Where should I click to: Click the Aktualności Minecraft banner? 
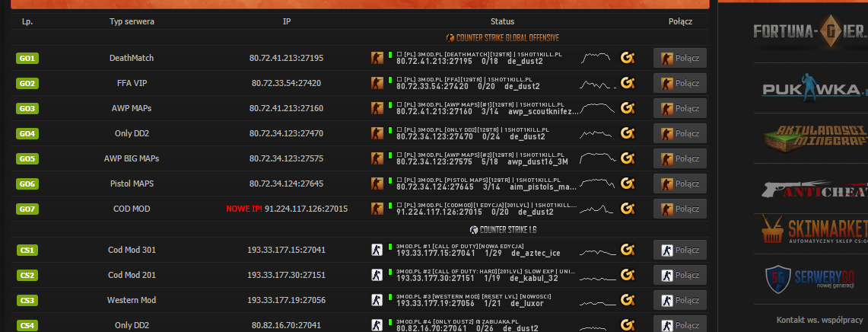coord(814,139)
